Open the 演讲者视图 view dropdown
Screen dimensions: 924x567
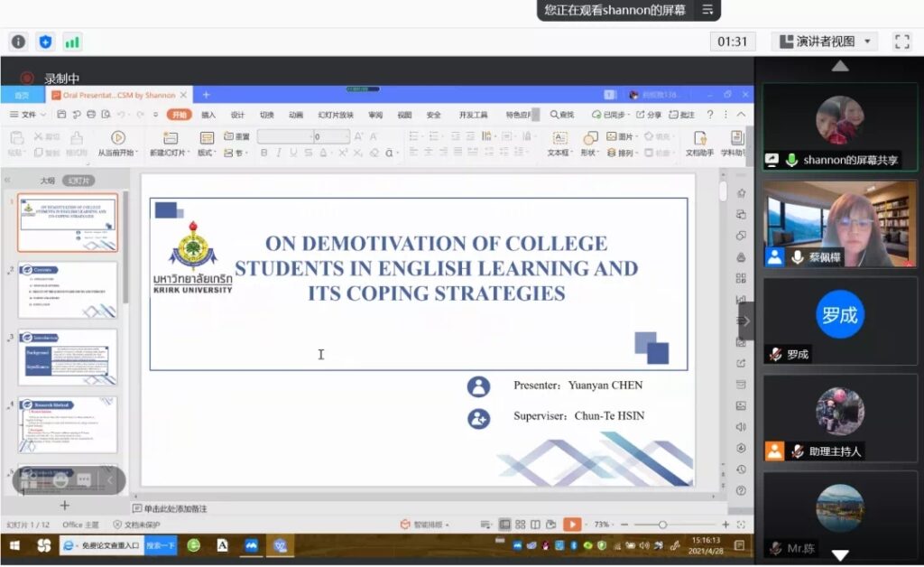[x=825, y=42]
